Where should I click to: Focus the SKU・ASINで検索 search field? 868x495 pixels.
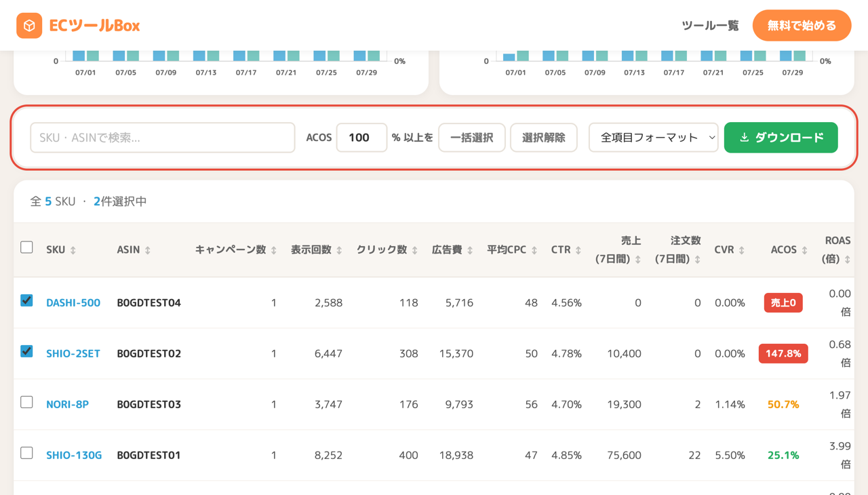[x=163, y=138]
